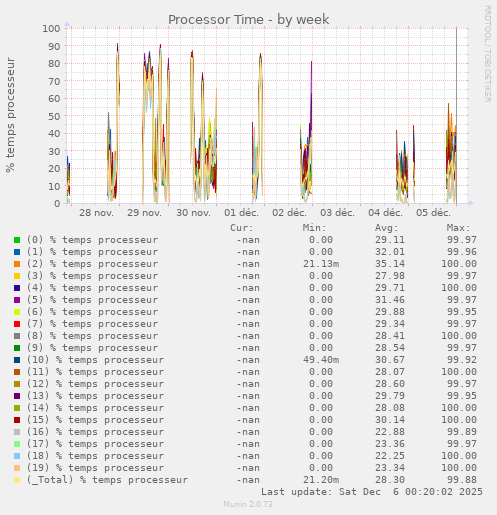Click the 'Avg:' column header
The height and width of the screenshot is (515, 497).
[x=387, y=228]
